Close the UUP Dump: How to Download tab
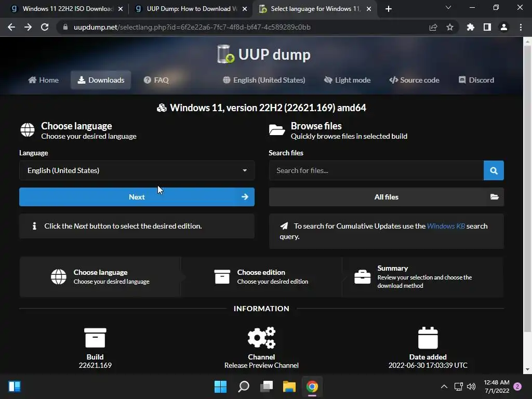The width and height of the screenshot is (532, 399). [245, 9]
